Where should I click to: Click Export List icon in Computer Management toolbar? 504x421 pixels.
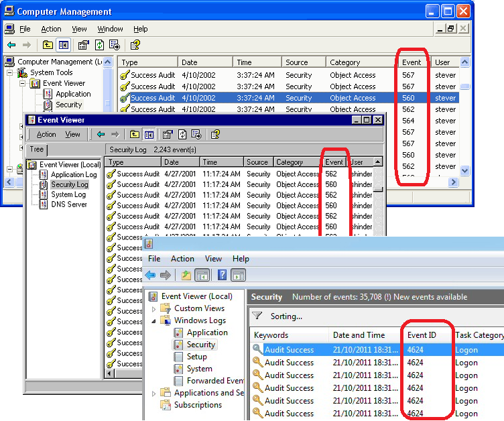pyautogui.click(x=114, y=45)
